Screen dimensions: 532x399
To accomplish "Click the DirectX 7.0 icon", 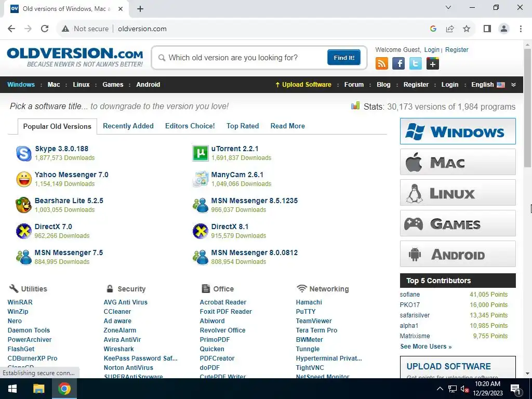I will [x=24, y=231].
